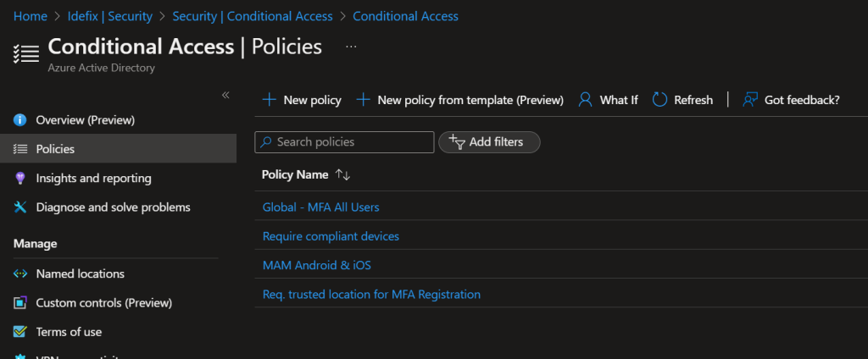Screen dimensions: 868x359
Task: Click the Insights lightbulb icon
Action: point(20,178)
